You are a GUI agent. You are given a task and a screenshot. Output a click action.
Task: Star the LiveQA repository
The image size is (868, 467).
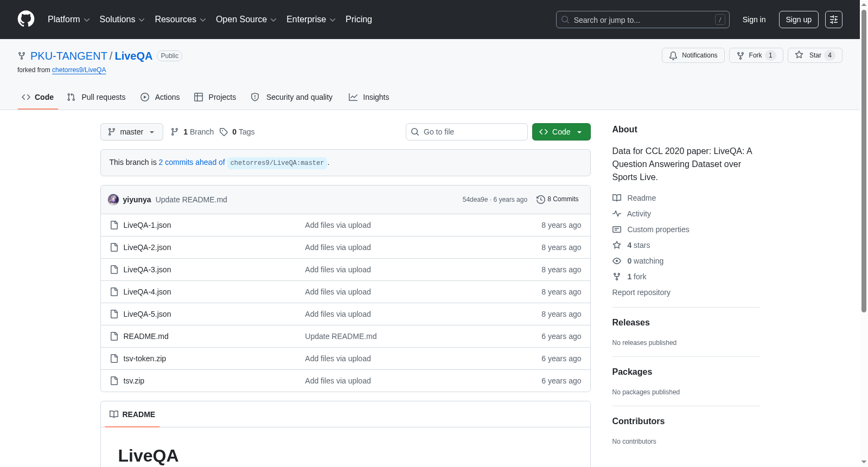point(815,55)
